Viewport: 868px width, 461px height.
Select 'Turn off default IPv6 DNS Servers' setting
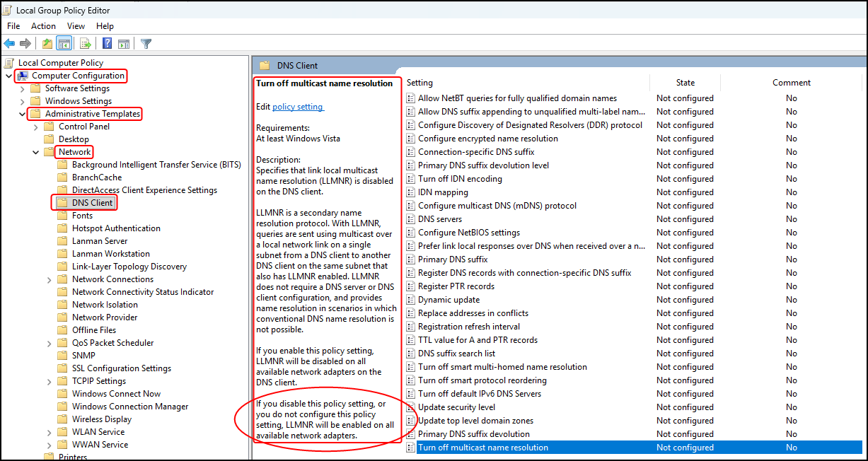tap(480, 394)
